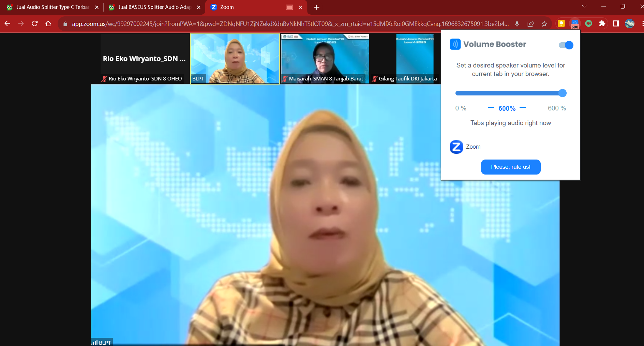Open the tab search chevron dropdown

[584, 6]
